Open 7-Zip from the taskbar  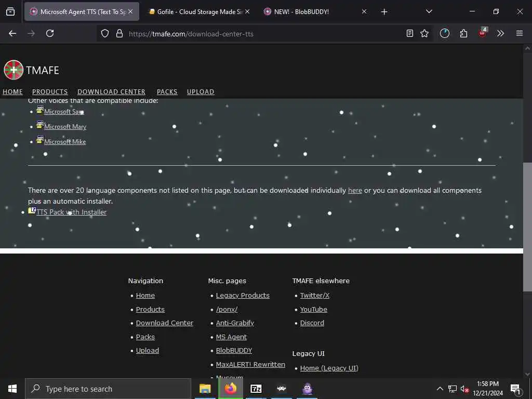coord(256,389)
